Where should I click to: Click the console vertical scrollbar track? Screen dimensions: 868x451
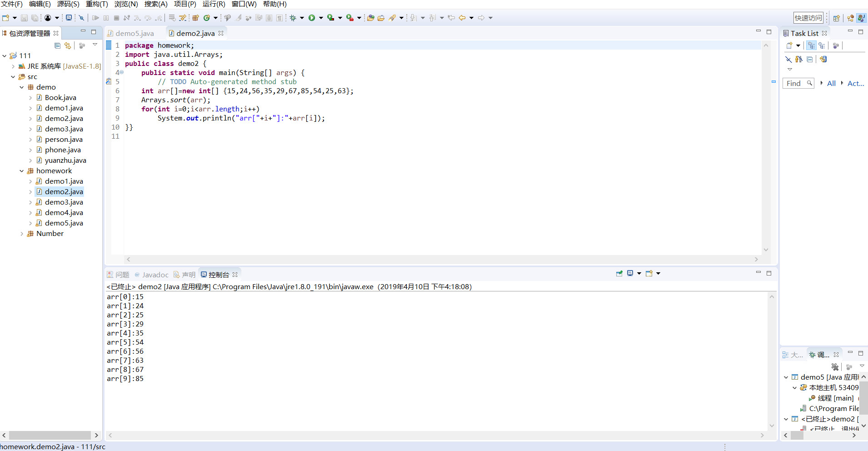[772, 361]
